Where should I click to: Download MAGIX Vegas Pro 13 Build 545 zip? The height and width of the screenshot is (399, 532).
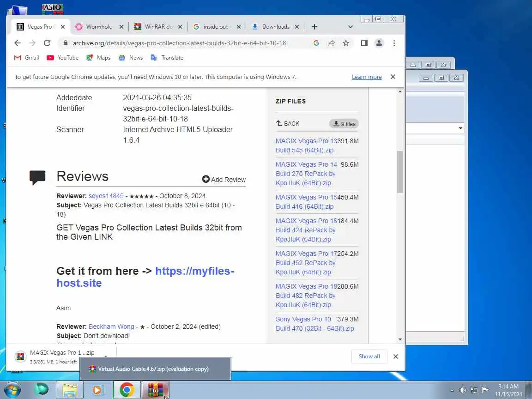(x=306, y=145)
